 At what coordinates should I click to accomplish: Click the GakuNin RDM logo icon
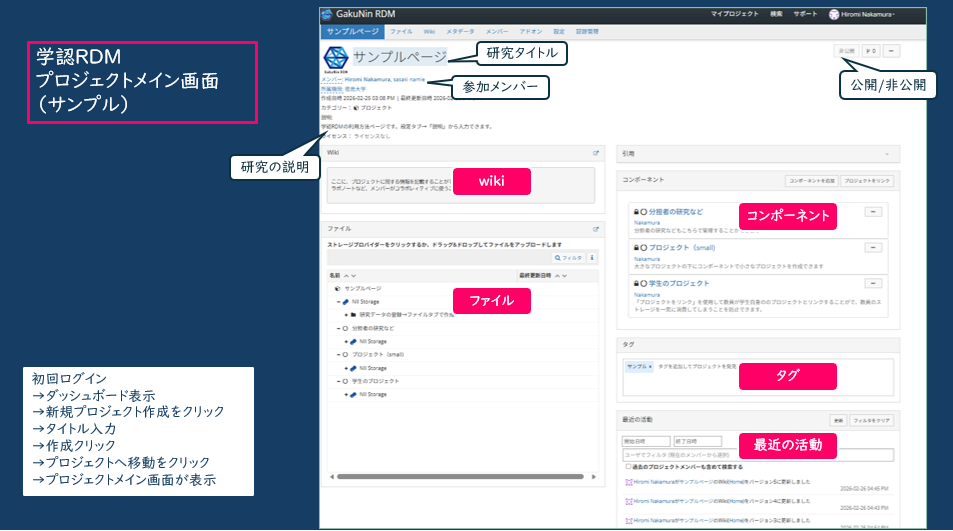328,14
